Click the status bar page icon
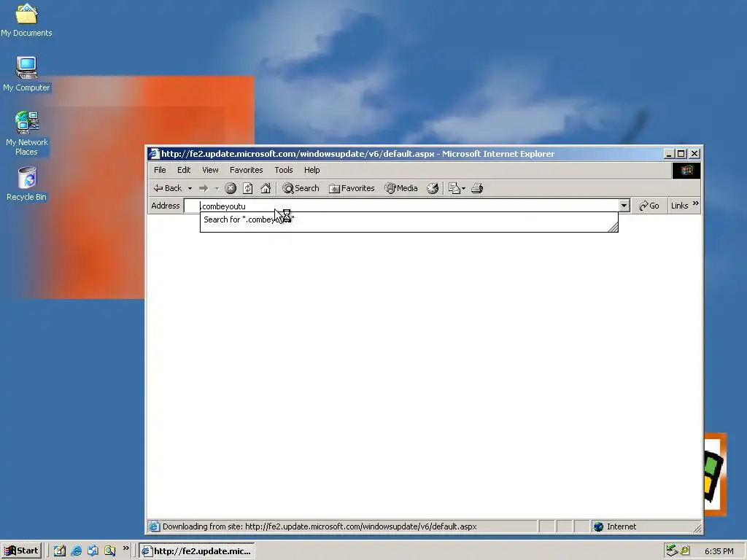 [153, 526]
